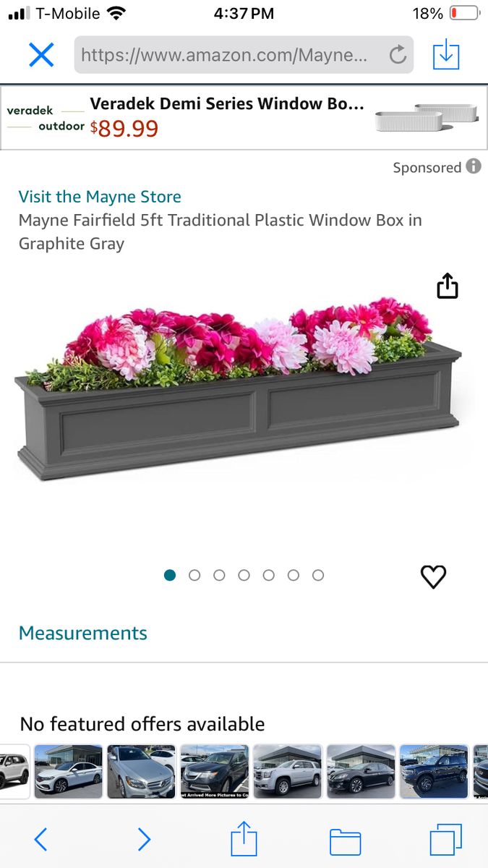The image size is (488, 868).
Task: Tap the Mayne window box product image
Action: click(239, 391)
